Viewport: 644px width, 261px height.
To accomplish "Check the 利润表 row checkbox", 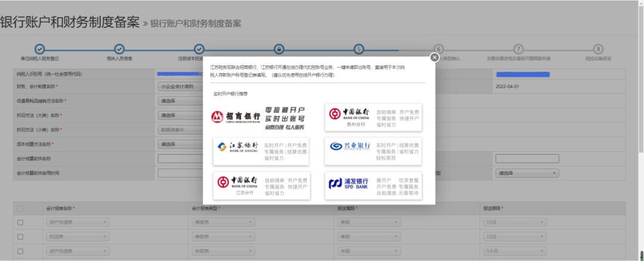I will 20,237.
